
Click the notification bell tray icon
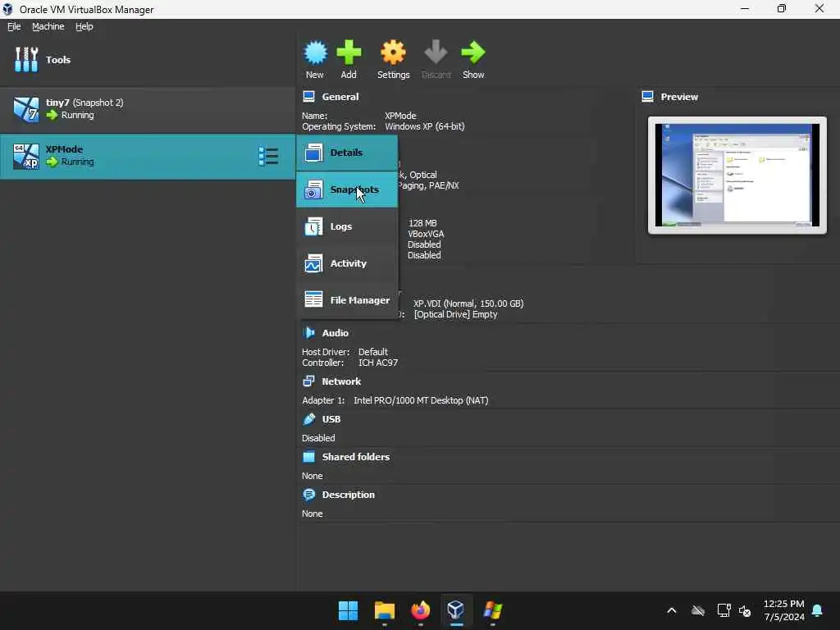point(818,610)
